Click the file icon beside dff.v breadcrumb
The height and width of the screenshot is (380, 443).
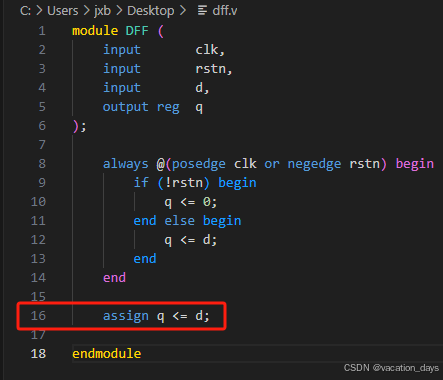point(202,11)
